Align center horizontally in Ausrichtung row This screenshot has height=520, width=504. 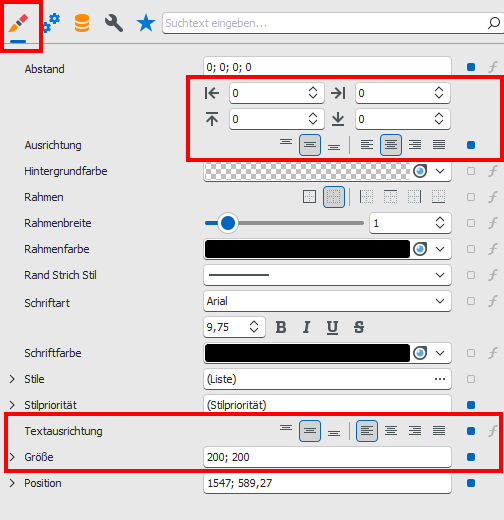coord(391,145)
